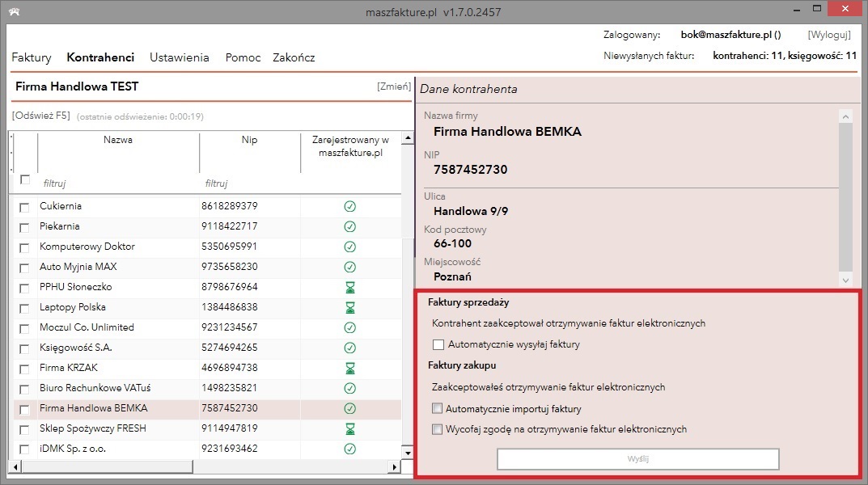
Task: Click the Odśwież F5 link
Action: pyautogui.click(x=41, y=116)
